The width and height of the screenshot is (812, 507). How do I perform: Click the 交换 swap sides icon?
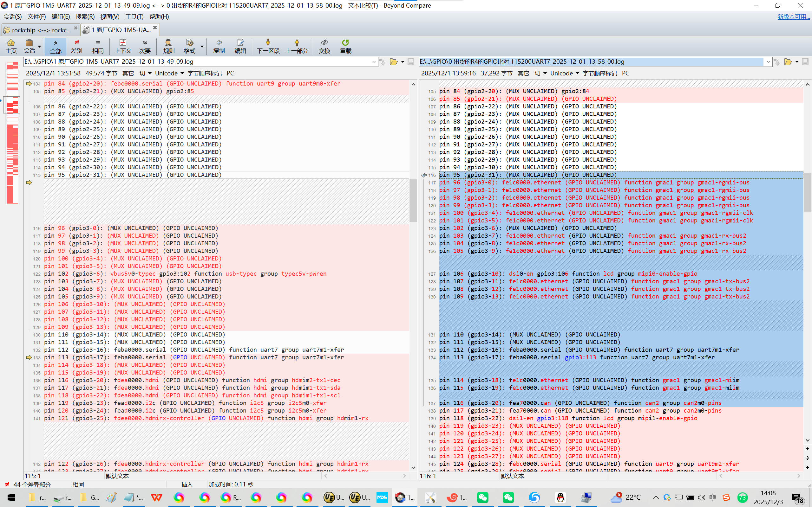point(324,46)
